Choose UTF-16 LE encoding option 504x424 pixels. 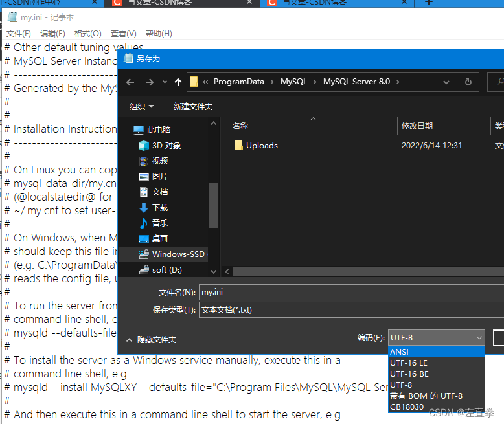click(x=436, y=363)
